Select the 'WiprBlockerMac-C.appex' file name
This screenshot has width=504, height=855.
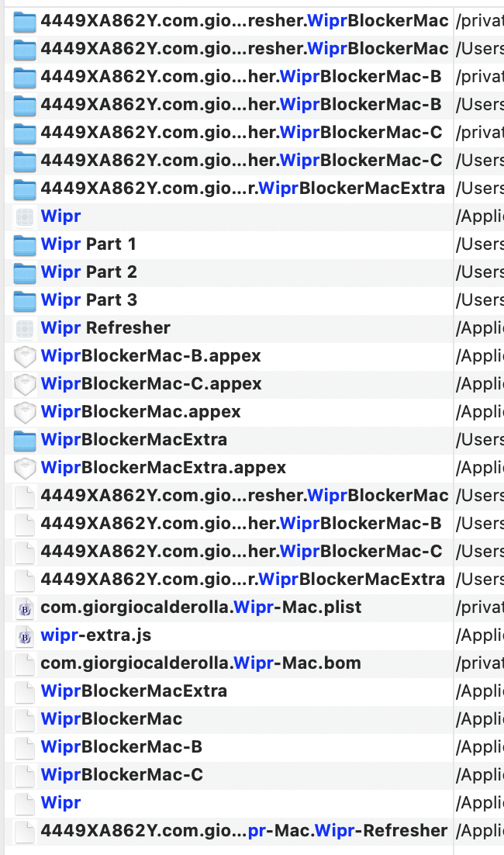pyautogui.click(x=151, y=384)
